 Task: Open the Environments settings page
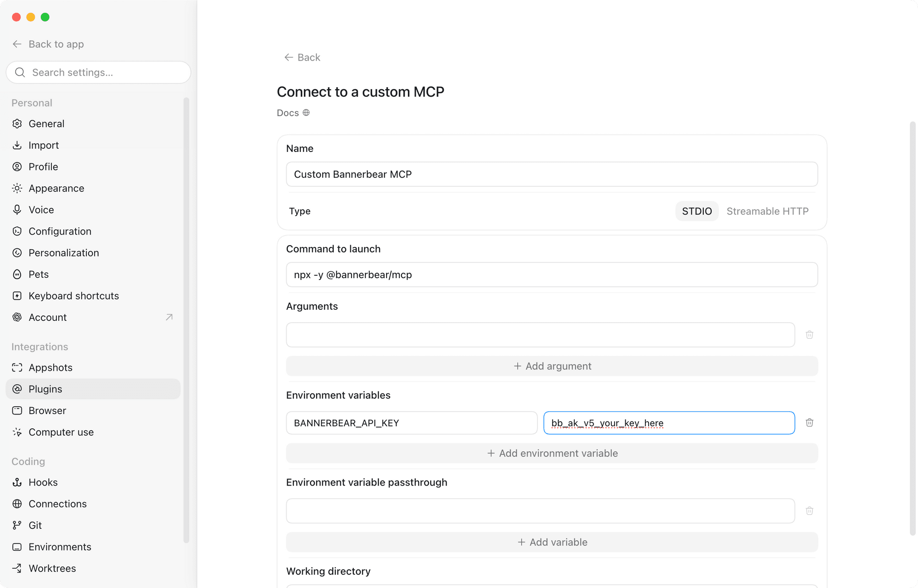click(x=93, y=547)
